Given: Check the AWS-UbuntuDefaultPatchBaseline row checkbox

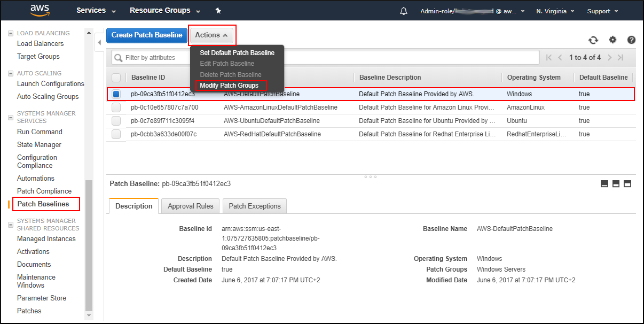Looking at the screenshot, I should pyautogui.click(x=115, y=120).
